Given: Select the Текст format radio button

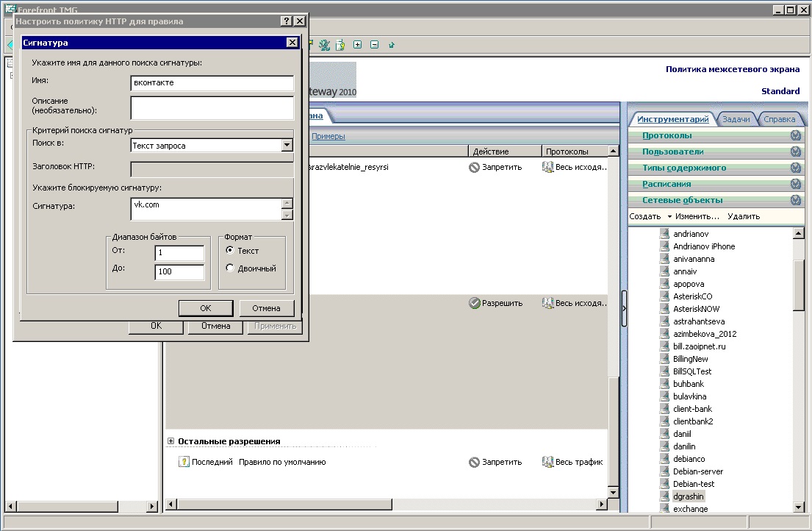Looking at the screenshot, I should pos(230,251).
